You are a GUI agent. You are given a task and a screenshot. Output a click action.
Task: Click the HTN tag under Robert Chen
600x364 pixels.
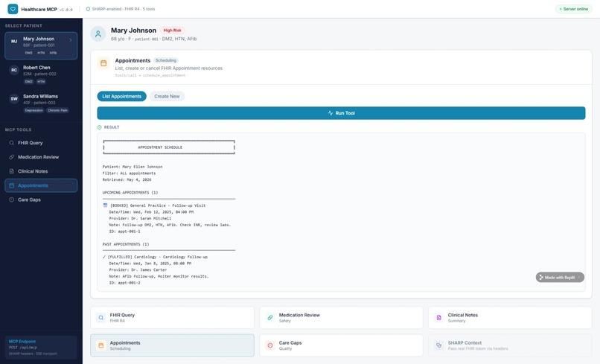41,82
